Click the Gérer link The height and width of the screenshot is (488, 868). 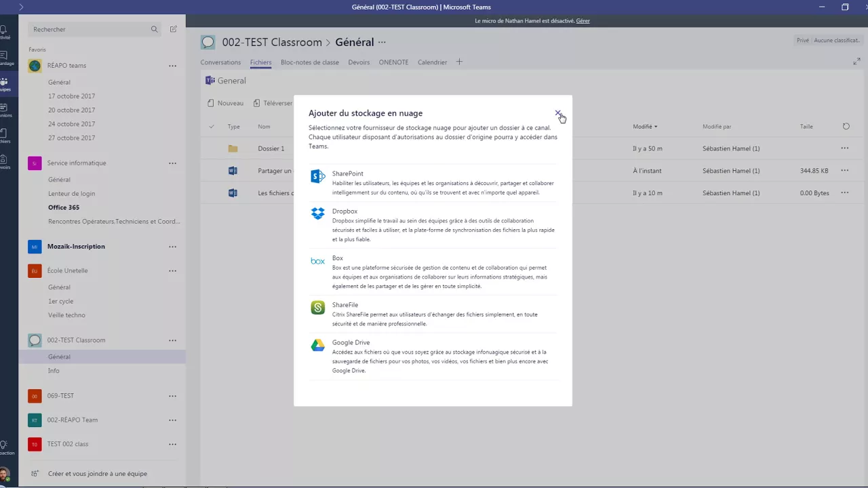point(583,21)
